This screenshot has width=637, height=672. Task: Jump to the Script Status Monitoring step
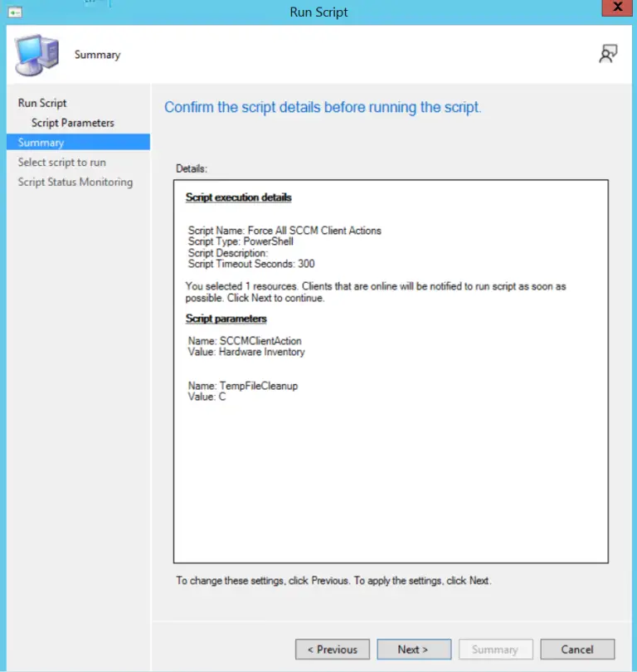[x=75, y=182]
